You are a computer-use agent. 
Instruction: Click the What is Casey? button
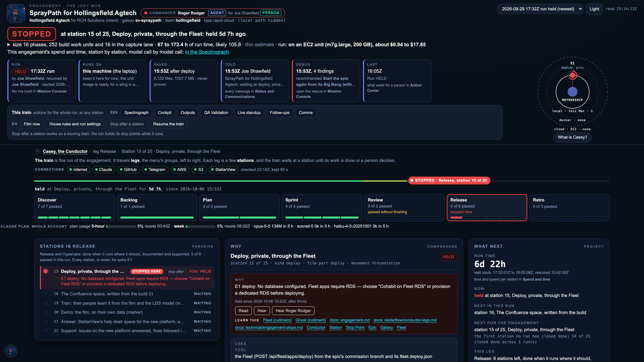[x=572, y=137]
